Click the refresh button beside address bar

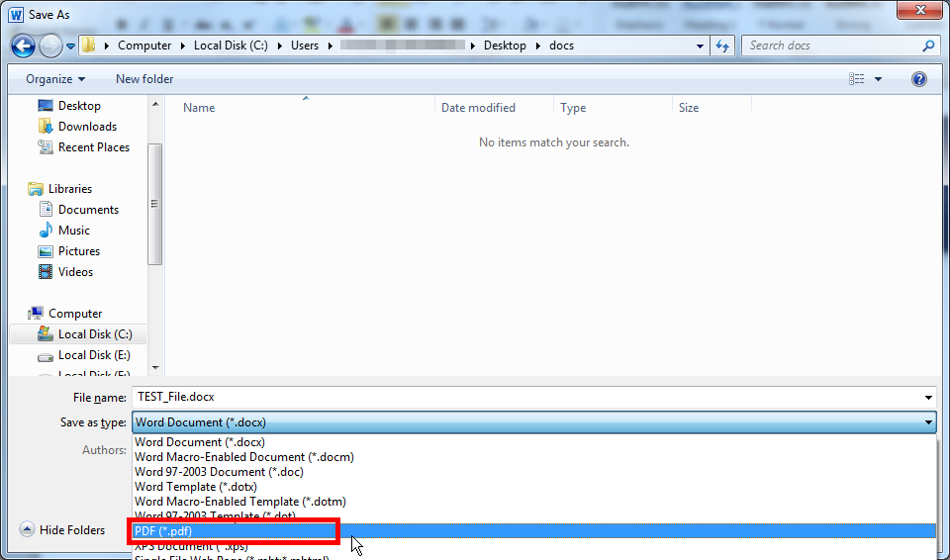[x=722, y=46]
